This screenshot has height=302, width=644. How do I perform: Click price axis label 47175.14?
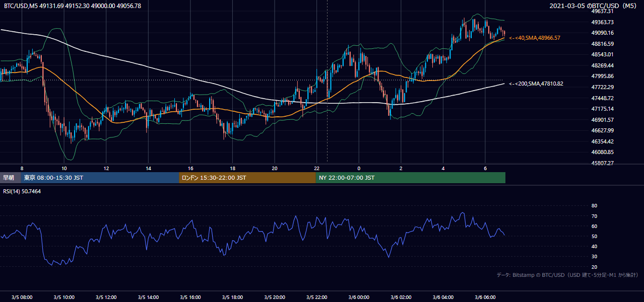click(x=602, y=109)
